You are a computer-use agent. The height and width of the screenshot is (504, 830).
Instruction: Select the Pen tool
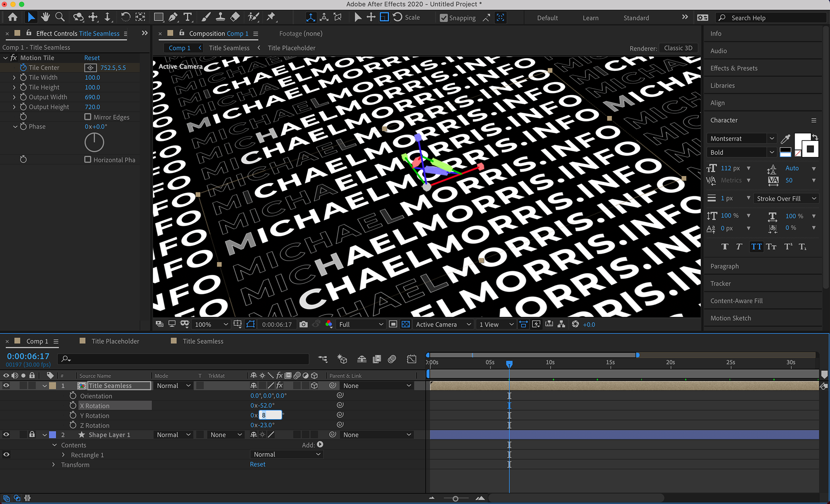pyautogui.click(x=173, y=17)
